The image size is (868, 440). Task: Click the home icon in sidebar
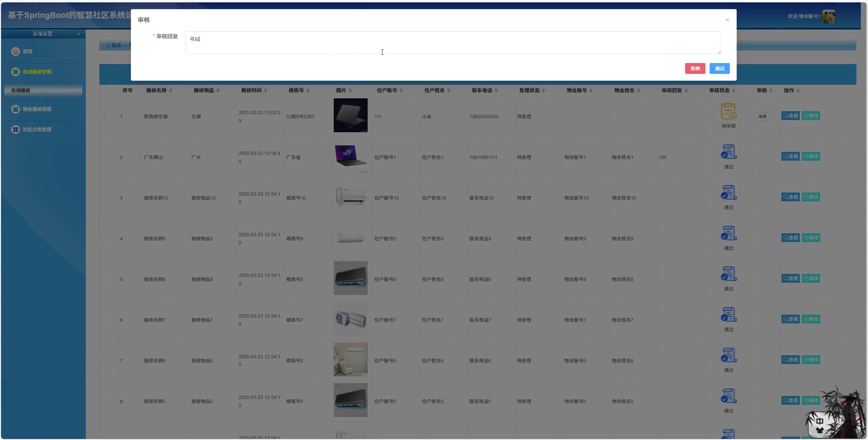16,52
